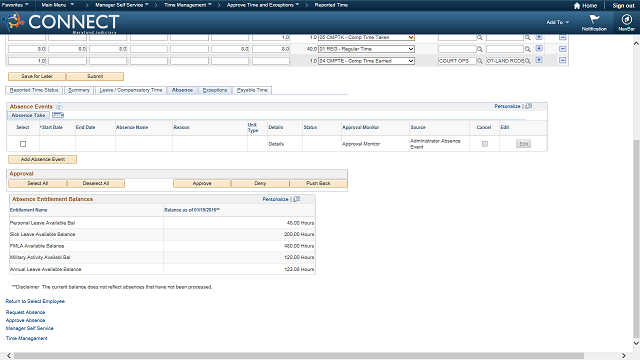
Task: Click the vertical scrollbar thumb
Action: tap(636, 239)
